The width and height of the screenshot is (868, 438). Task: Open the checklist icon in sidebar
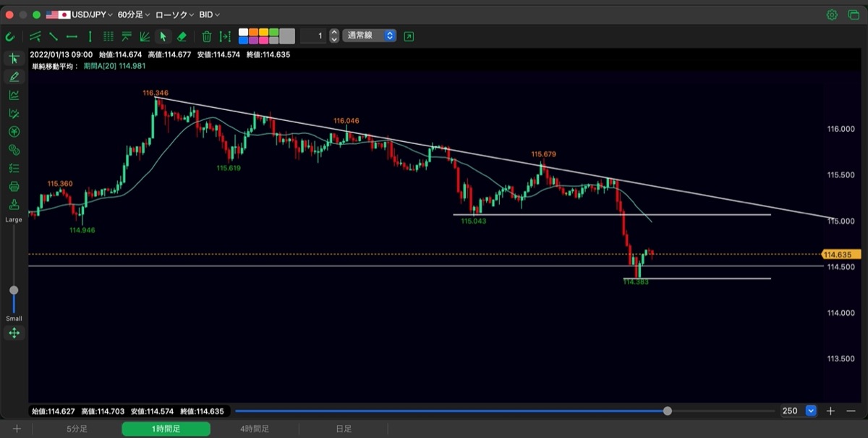coord(14,168)
